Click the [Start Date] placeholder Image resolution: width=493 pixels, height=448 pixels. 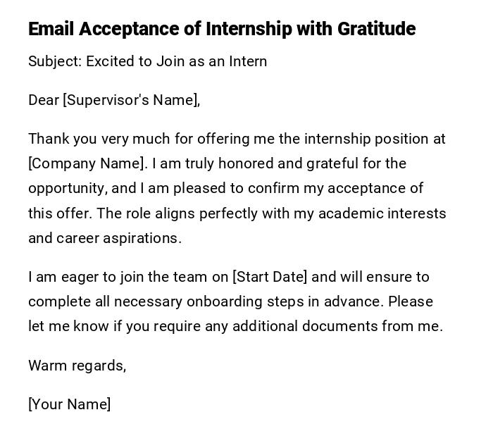tap(270, 277)
